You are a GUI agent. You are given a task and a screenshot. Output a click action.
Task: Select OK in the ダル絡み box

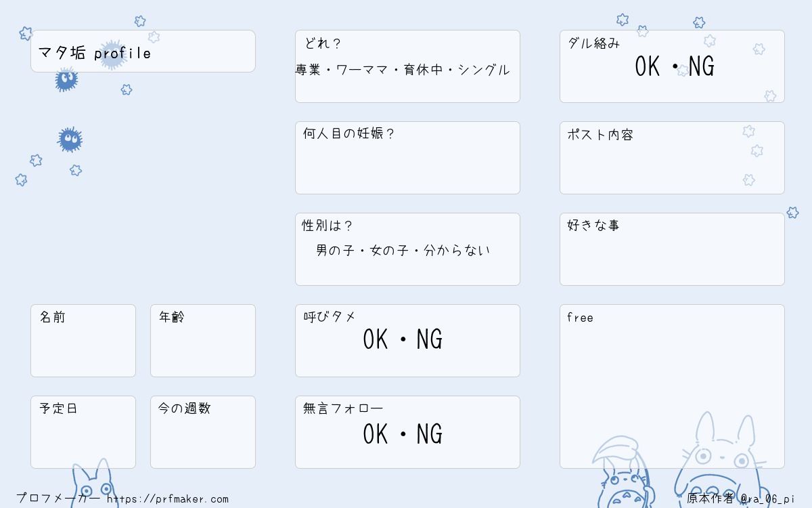pyautogui.click(x=648, y=66)
